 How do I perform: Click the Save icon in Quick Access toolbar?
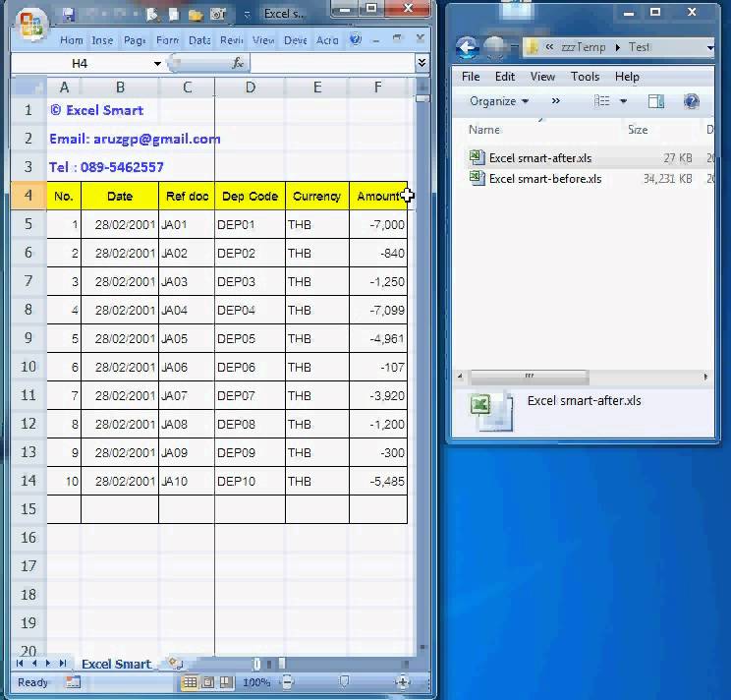tap(69, 15)
